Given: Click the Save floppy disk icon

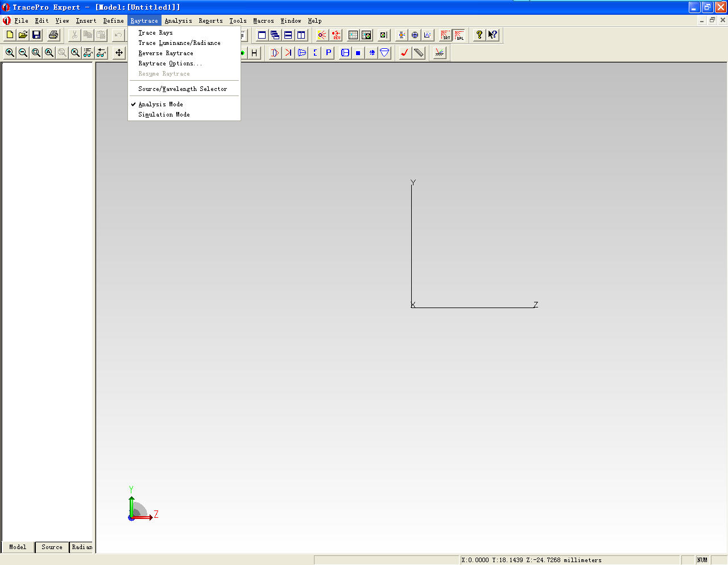Looking at the screenshot, I should (36, 35).
